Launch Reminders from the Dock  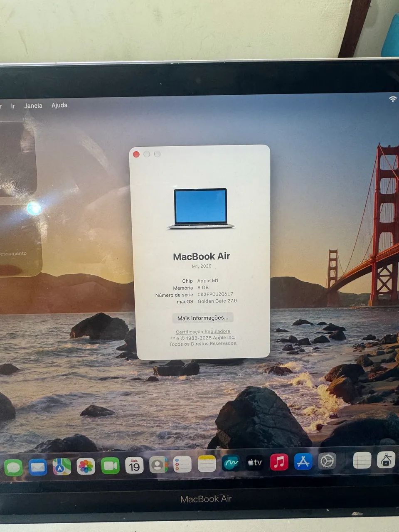point(182,464)
